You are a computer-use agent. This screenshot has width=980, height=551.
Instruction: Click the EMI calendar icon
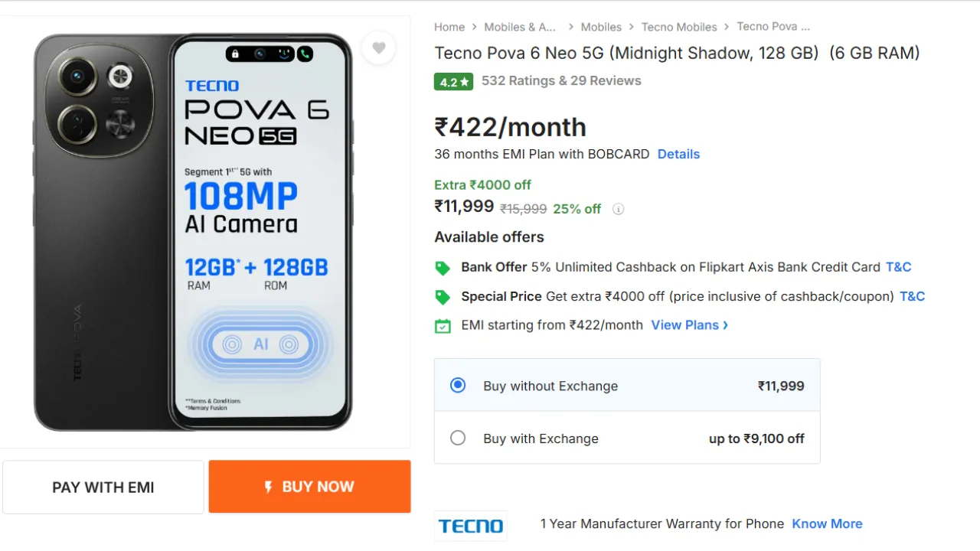pos(443,326)
